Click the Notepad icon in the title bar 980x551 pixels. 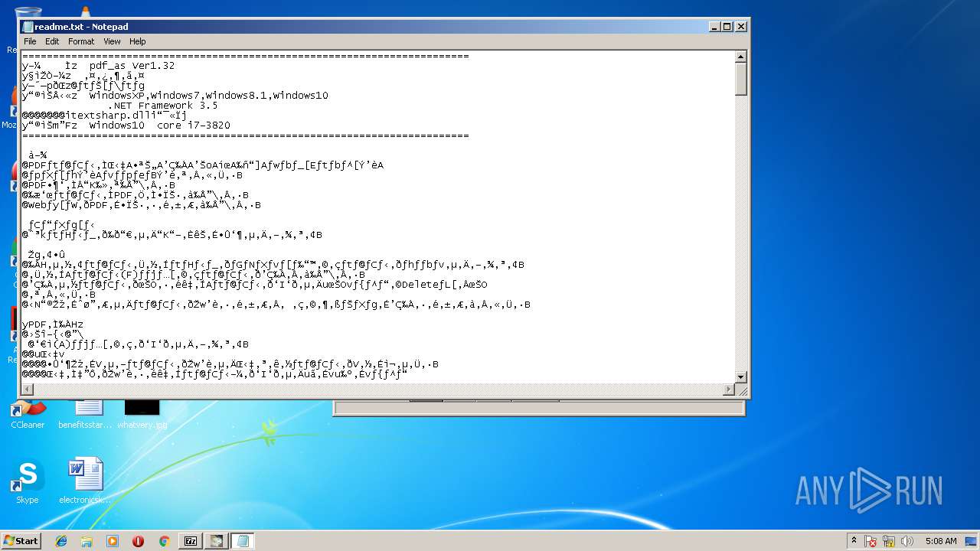point(28,27)
